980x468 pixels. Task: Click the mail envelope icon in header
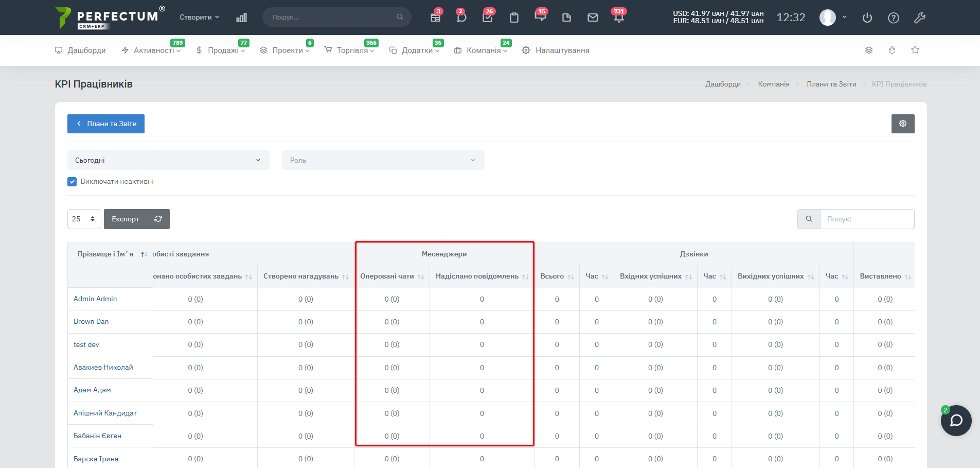click(x=593, y=18)
